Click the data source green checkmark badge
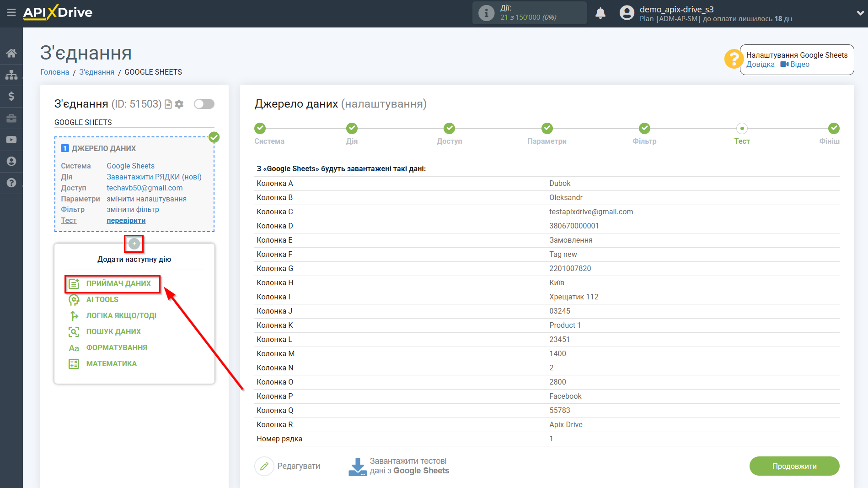 coord(214,137)
